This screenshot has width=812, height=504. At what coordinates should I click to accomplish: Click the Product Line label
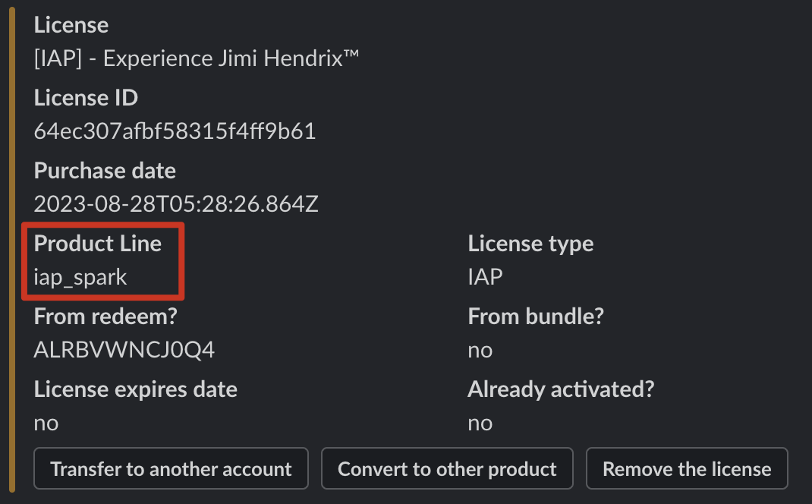coord(98,244)
